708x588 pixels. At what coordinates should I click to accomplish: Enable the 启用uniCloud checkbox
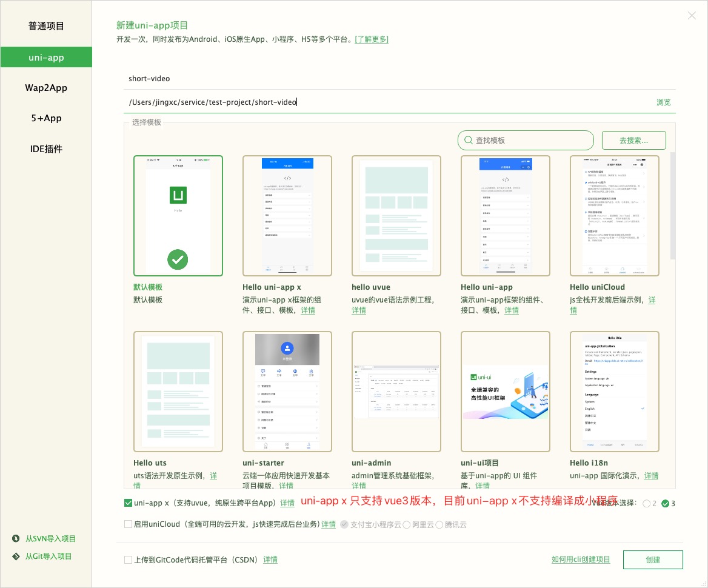[x=128, y=524]
